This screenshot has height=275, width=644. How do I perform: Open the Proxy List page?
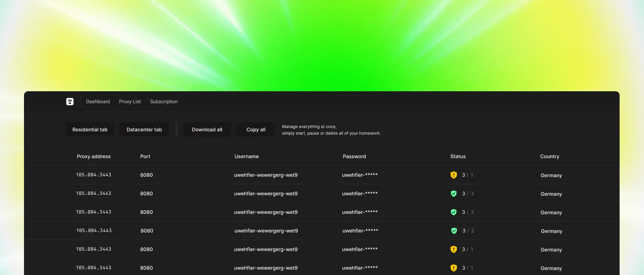(x=130, y=101)
